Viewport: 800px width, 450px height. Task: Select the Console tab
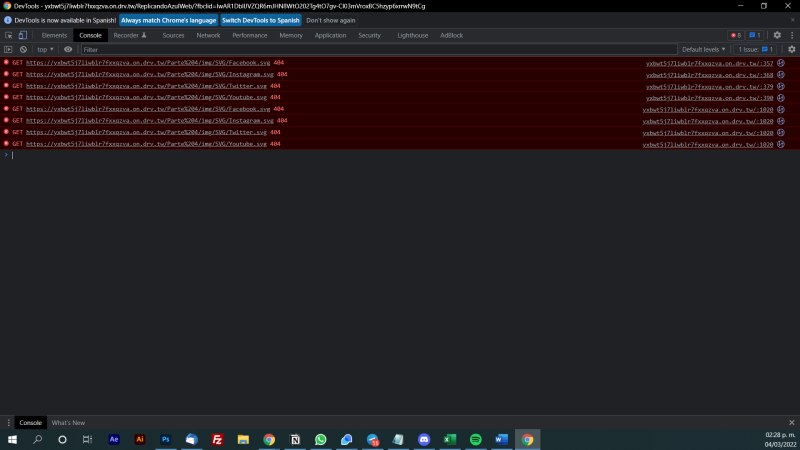pos(90,35)
